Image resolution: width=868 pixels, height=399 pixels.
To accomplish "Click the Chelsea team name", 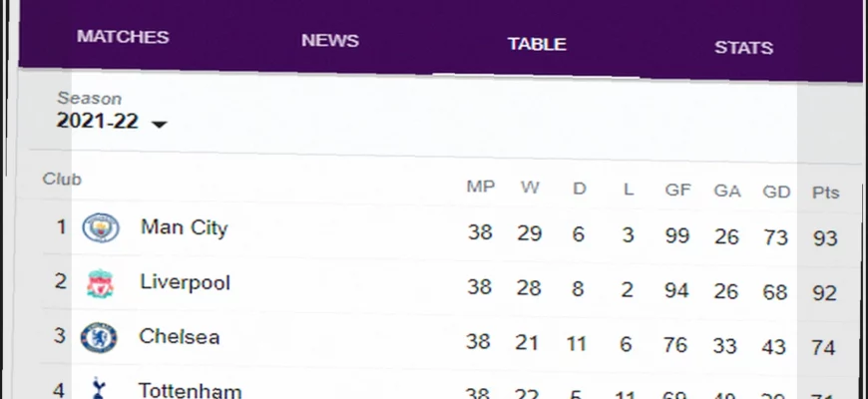I will click(180, 337).
